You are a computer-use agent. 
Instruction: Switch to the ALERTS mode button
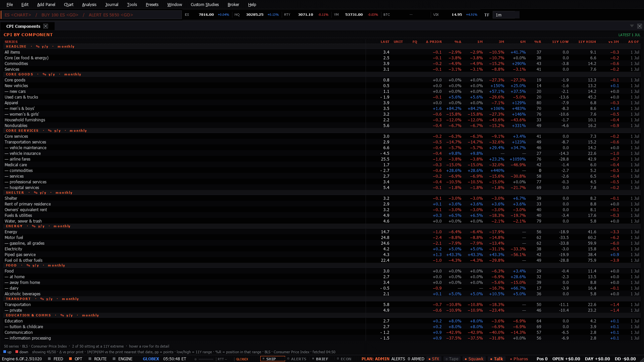(x=297, y=359)
